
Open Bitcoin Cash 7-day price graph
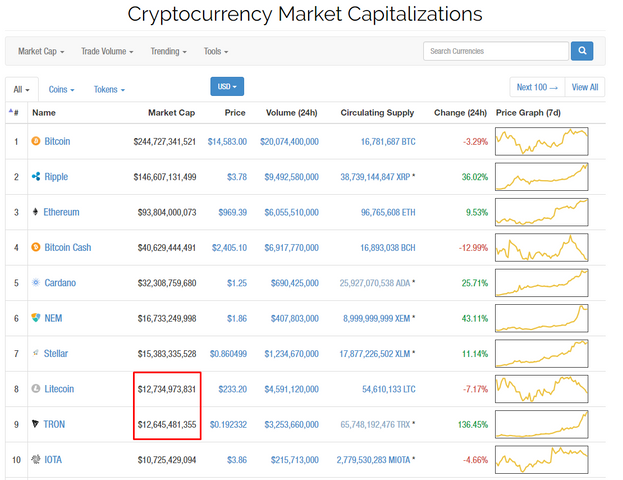pyautogui.click(x=542, y=248)
